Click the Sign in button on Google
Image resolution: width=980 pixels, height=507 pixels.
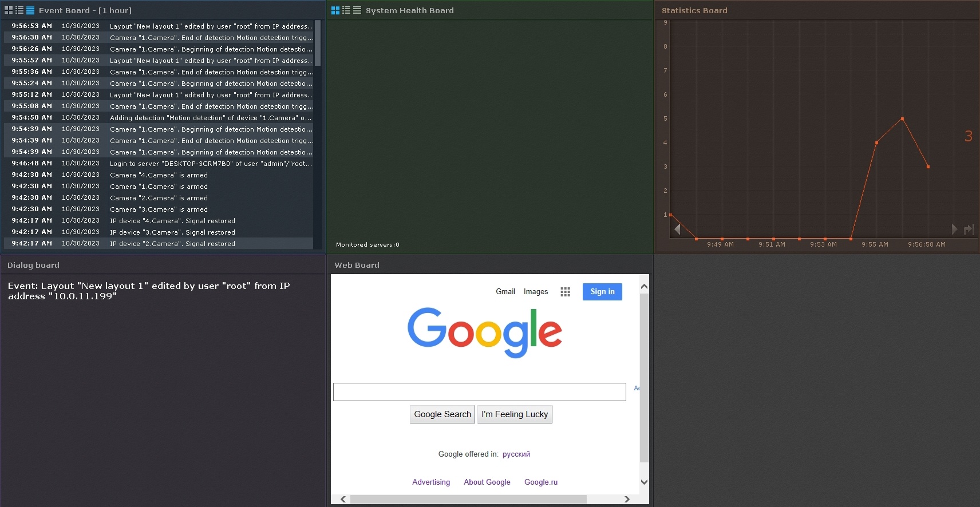tap(602, 292)
